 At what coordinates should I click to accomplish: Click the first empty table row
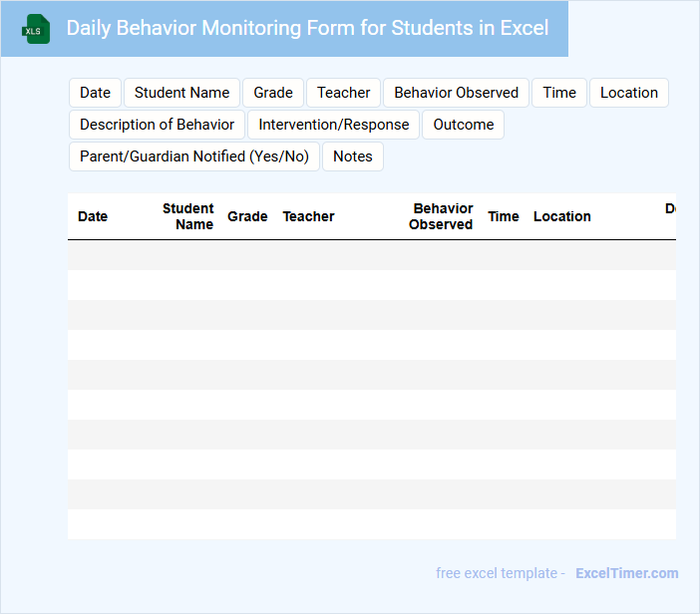[371, 255]
